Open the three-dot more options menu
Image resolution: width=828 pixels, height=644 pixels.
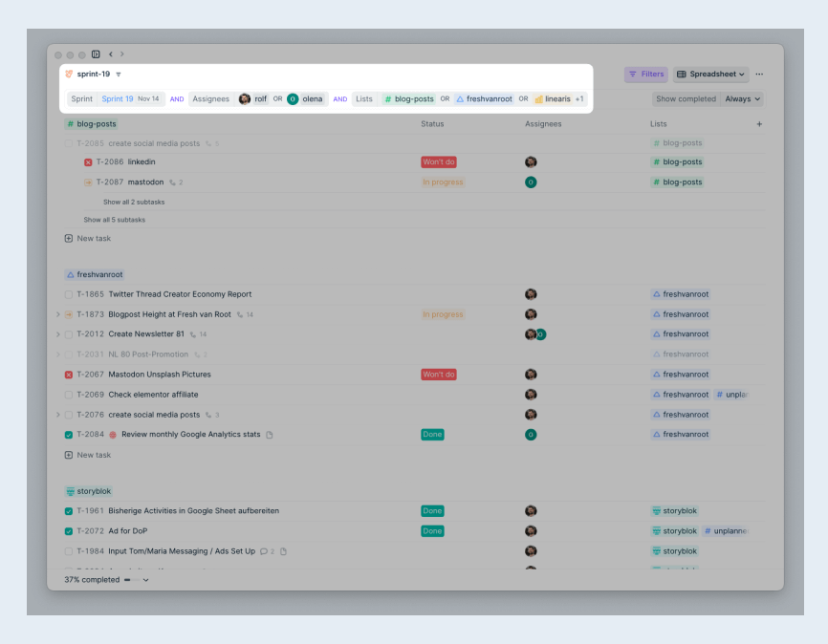[759, 74]
